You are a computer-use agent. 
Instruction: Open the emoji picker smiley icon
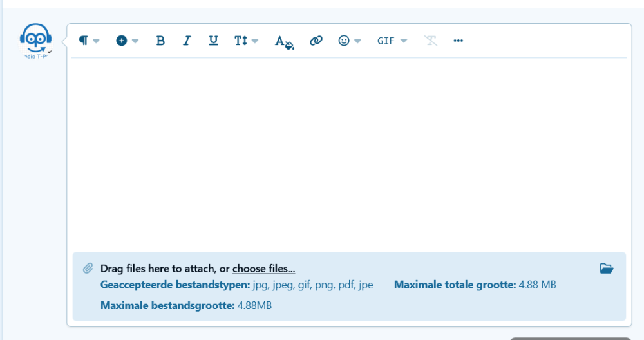349,41
